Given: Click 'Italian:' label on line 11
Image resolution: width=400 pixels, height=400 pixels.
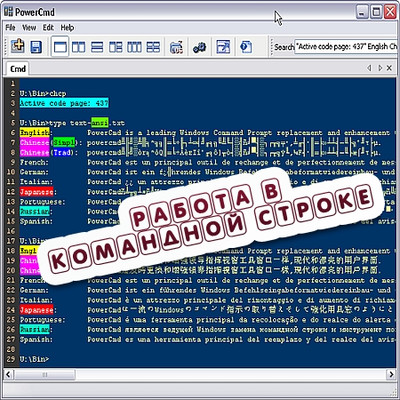Looking at the screenshot, I should pos(36,182).
